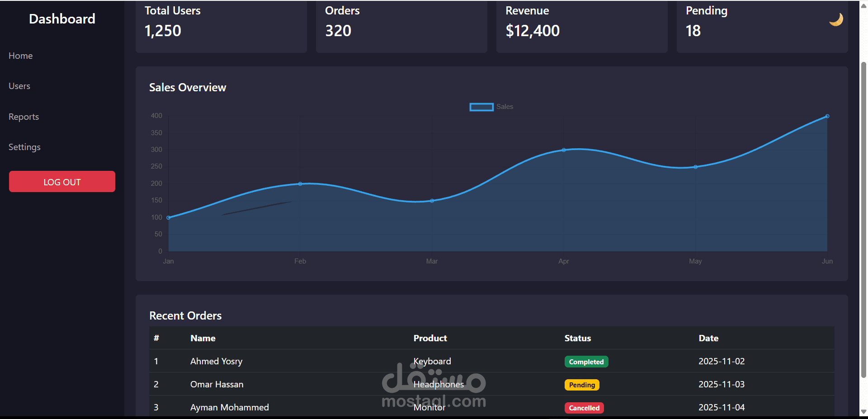The width and height of the screenshot is (868, 419).
Task: Open the Reports sidebar section
Action: (24, 117)
